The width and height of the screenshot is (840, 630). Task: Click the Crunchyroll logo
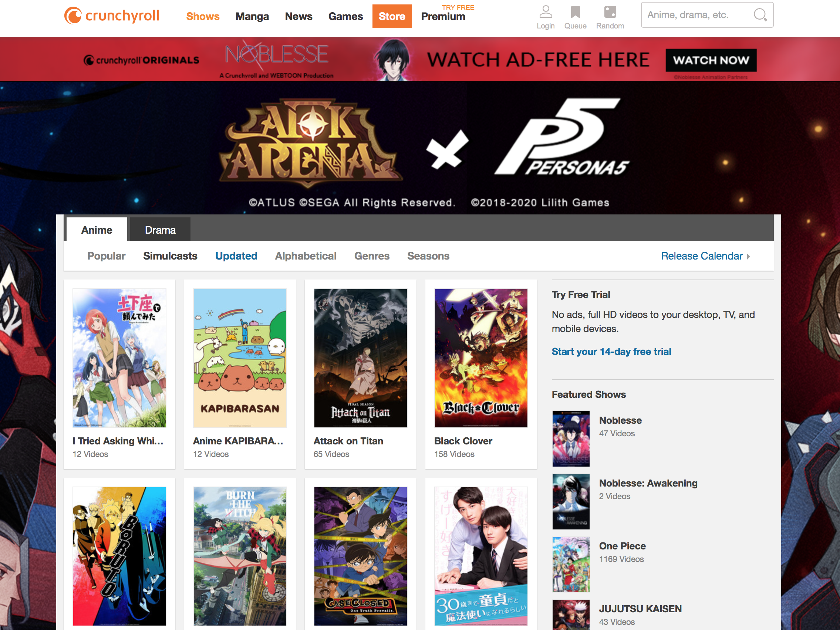pyautogui.click(x=112, y=16)
